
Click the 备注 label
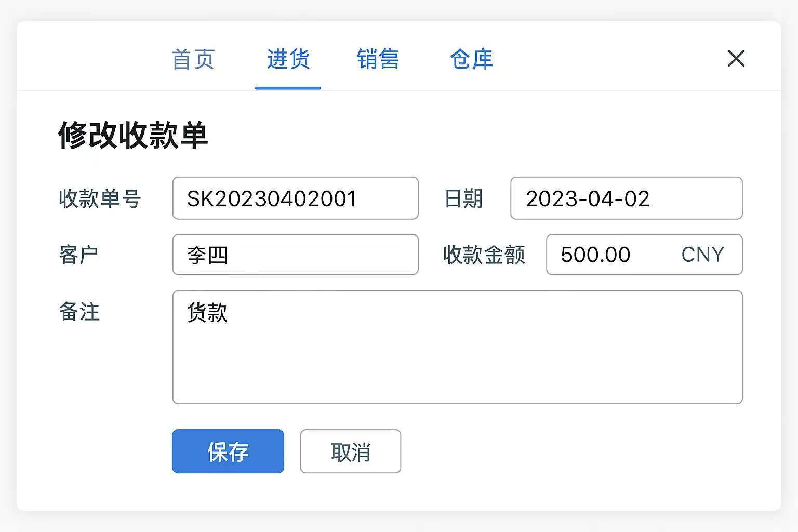click(79, 312)
